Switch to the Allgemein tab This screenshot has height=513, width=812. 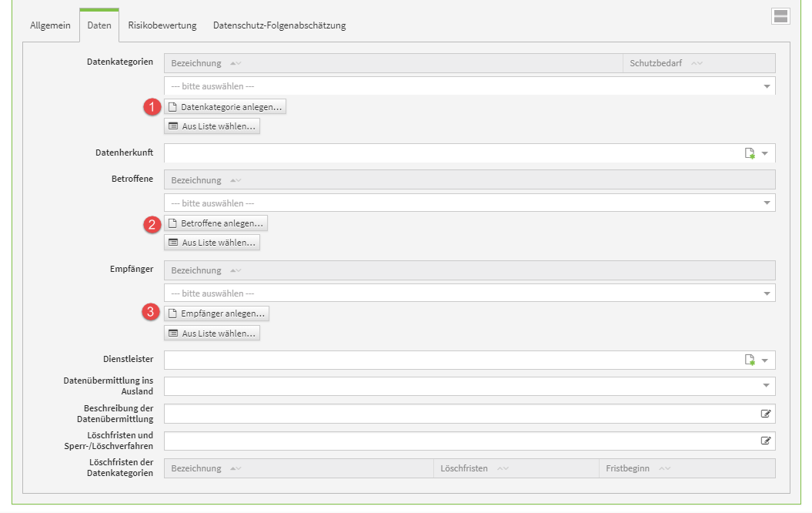(50, 25)
